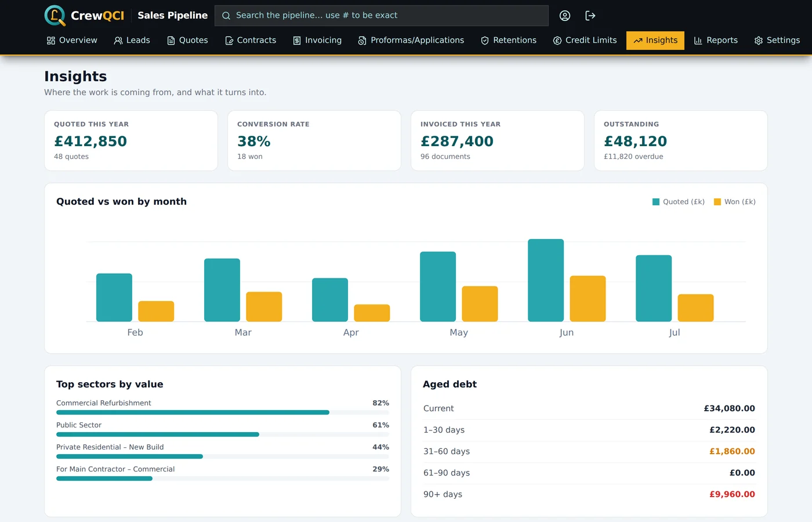Select the active Insights tab
The width and height of the screenshot is (812, 522).
(655, 41)
